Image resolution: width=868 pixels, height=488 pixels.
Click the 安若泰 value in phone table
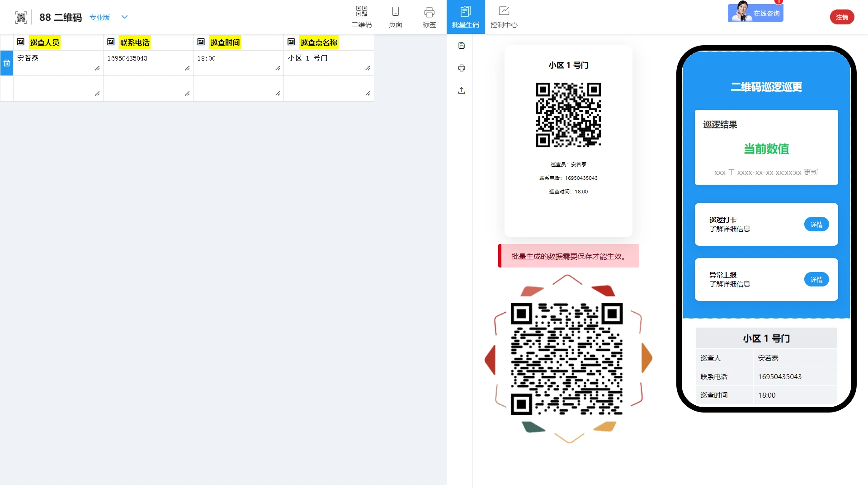[x=768, y=358]
